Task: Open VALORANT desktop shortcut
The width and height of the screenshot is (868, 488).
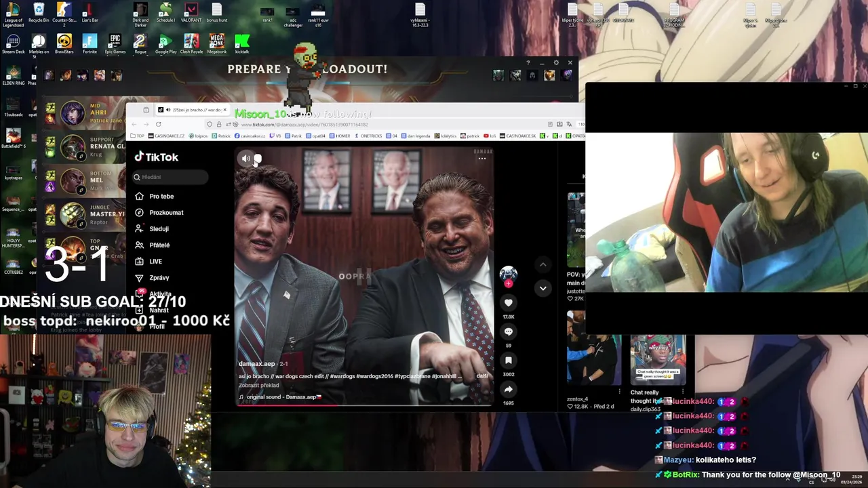Action: (x=191, y=13)
